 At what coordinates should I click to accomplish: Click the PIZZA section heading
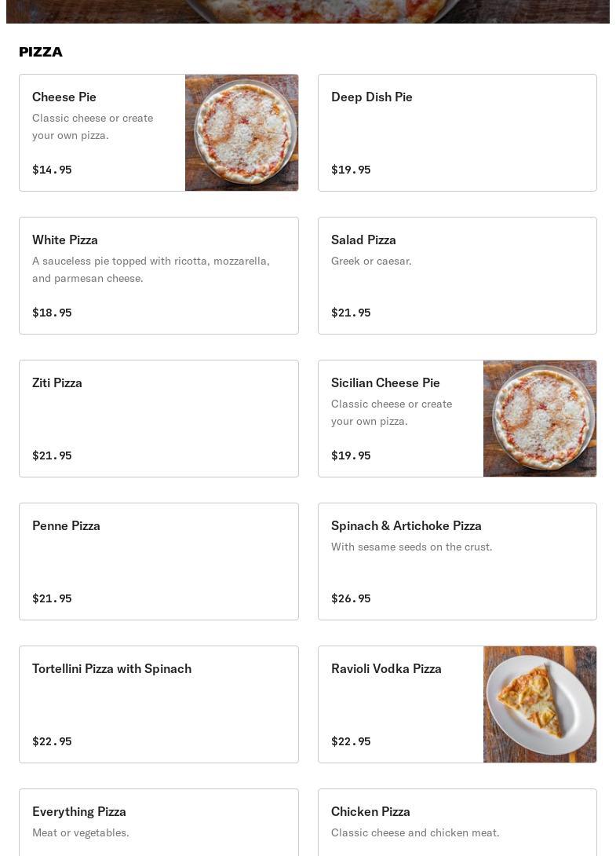[x=41, y=52]
